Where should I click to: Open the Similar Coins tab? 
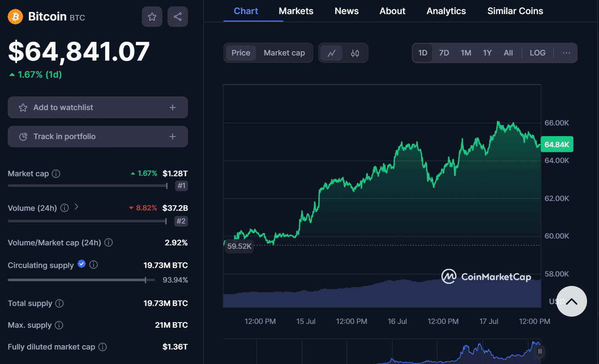[x=515, y=11]
